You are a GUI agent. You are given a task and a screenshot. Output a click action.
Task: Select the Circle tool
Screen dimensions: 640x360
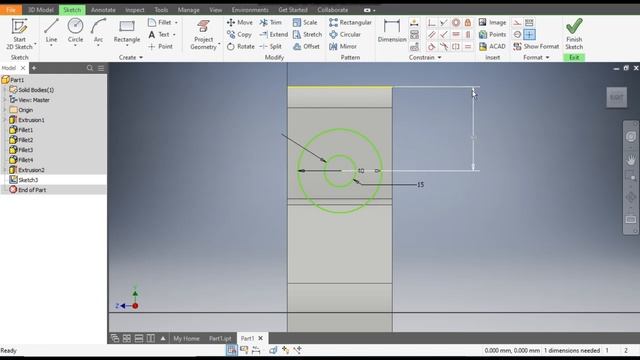[x=75, y=31]
